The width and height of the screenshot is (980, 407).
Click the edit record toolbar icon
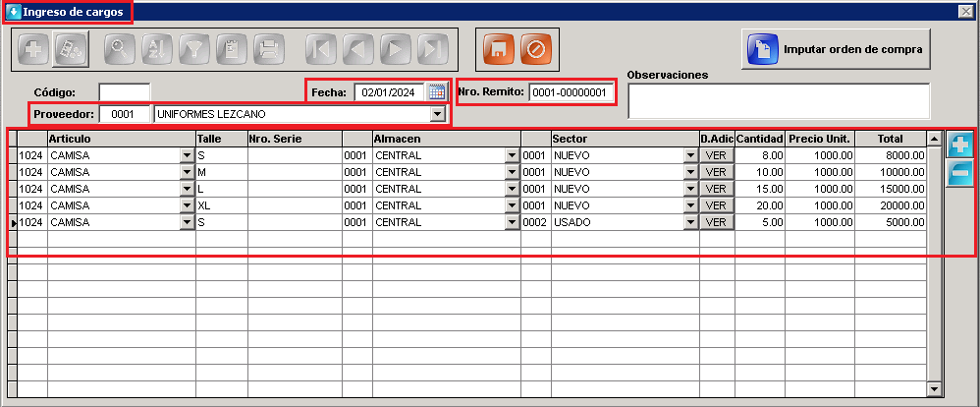point(70,49)
